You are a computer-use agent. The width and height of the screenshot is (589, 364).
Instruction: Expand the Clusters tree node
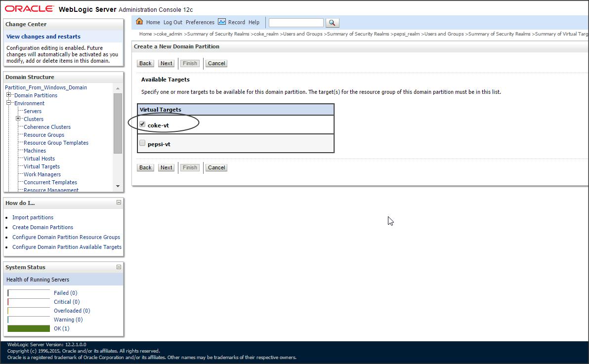click(18, 119)
